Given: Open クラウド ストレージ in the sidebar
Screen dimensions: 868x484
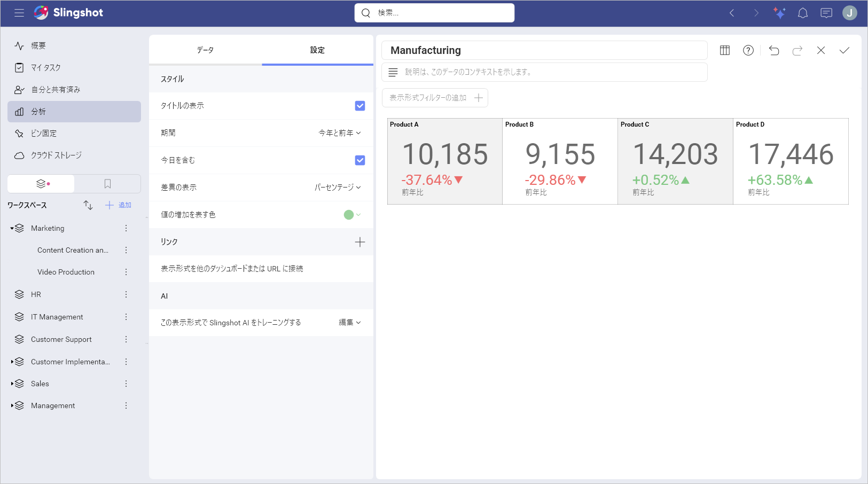Looking at the screenshot, I should click(x=74, y=155).
